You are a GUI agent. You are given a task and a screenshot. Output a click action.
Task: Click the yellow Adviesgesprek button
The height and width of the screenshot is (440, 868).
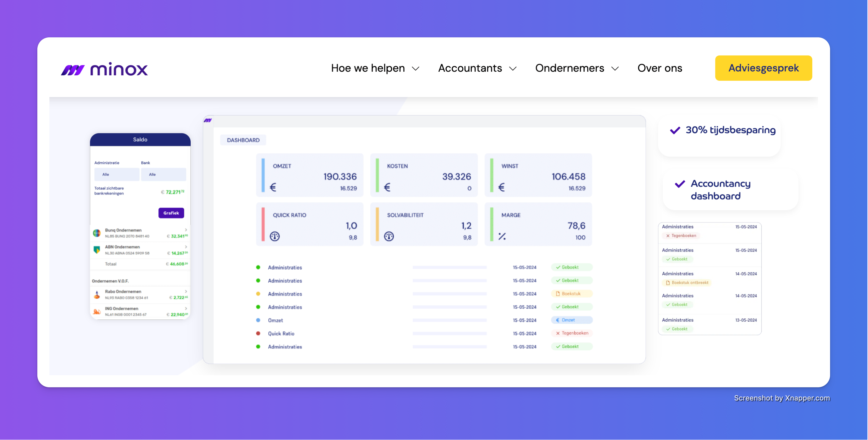pyautogui.click(x=763, y=68)
